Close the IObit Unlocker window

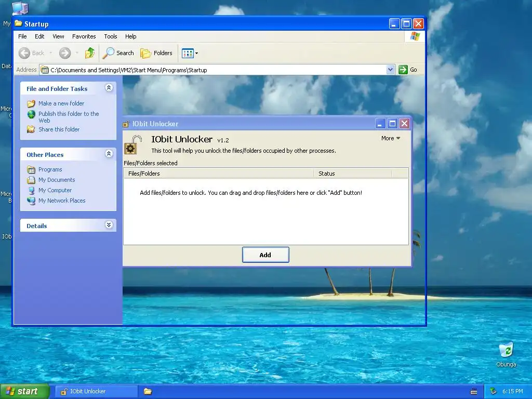click(404, 124)
